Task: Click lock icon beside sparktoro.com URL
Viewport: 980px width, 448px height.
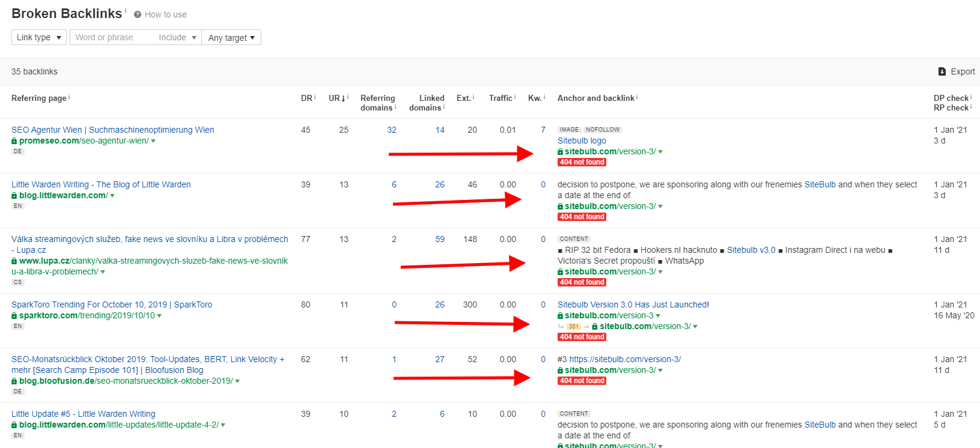Action: coord(14,316)
